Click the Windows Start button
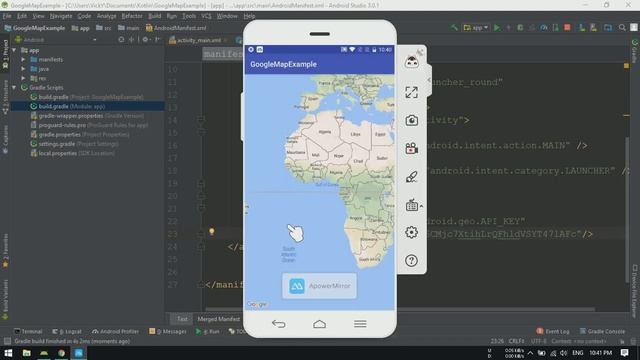The image size is (640, 360). (x=8, y=353)
